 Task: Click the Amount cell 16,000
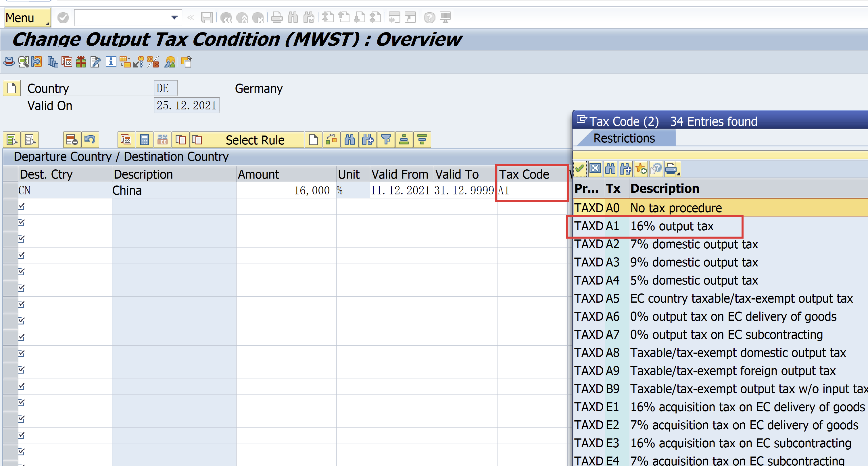tap(286, 190)
